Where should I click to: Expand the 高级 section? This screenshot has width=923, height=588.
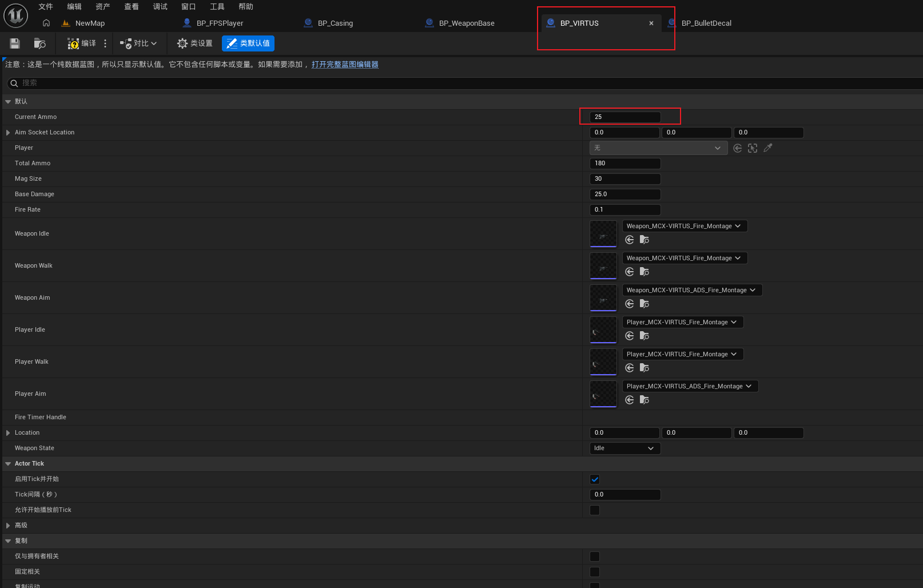point(8,526)
